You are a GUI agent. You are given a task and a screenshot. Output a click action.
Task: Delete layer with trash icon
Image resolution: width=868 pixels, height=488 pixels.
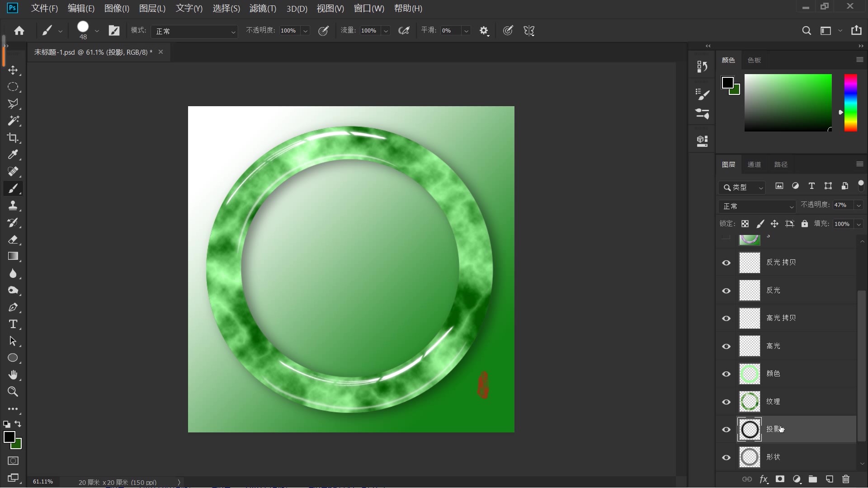pyautogui.click(x=846, y=479)
